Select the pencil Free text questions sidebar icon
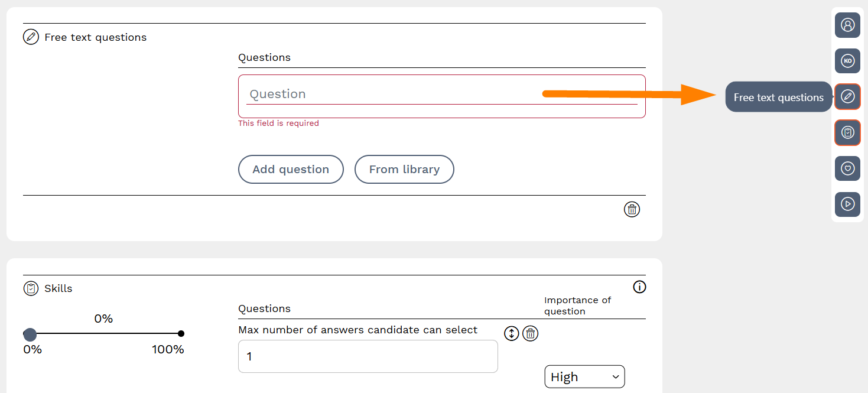This screenshot has height=393, width=868. coord(847,97)
